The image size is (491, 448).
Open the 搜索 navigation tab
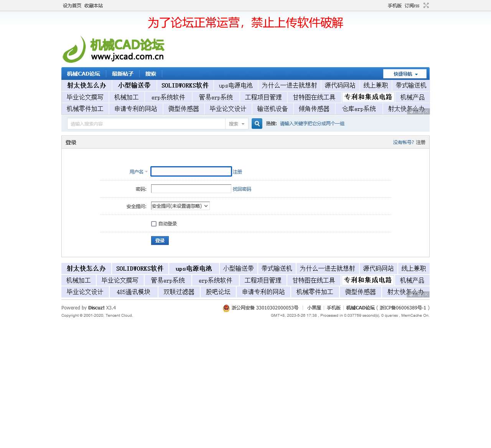[150, 74]
